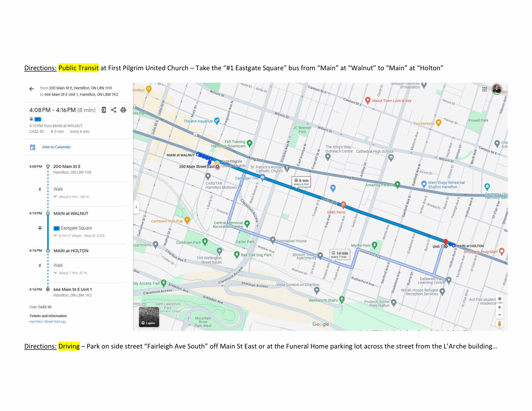532x411 pixels.
Task: Click the F45 Training Hamilton Downtown pin
Action: tap(249, 143)
